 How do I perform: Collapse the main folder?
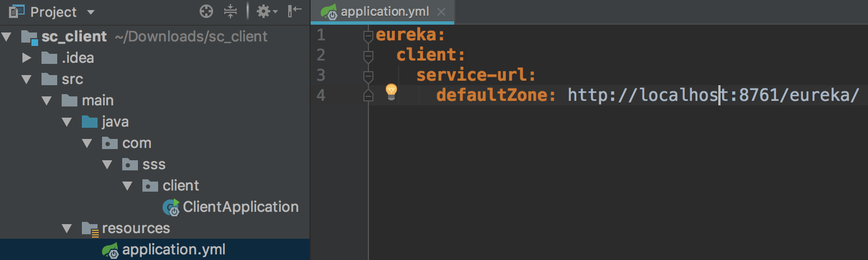click(47, 101)
